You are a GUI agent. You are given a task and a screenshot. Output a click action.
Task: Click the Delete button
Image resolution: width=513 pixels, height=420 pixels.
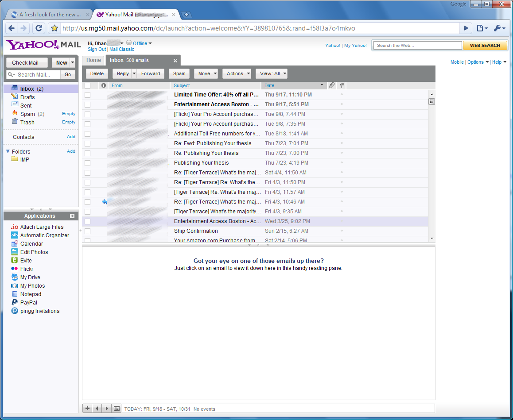97,73
